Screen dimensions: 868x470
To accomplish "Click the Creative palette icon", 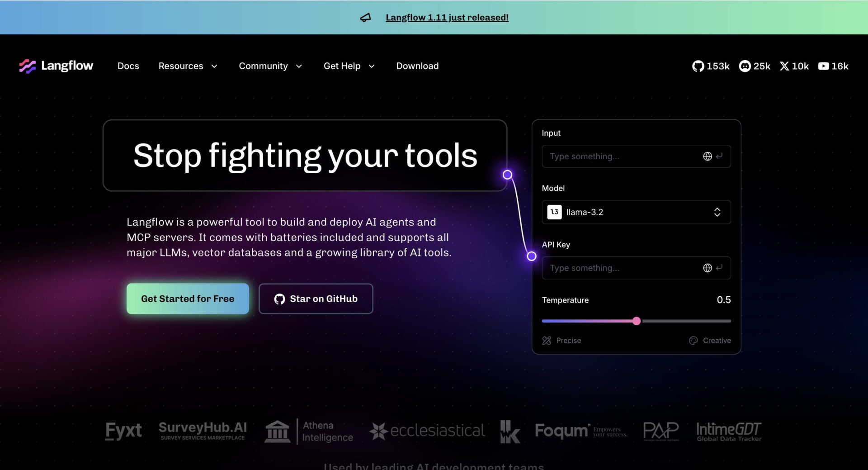I will [693, 341].
